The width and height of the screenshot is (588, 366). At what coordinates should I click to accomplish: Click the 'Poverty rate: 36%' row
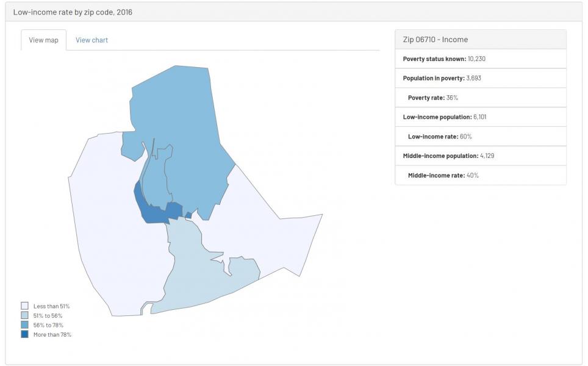tap(481, 98)
